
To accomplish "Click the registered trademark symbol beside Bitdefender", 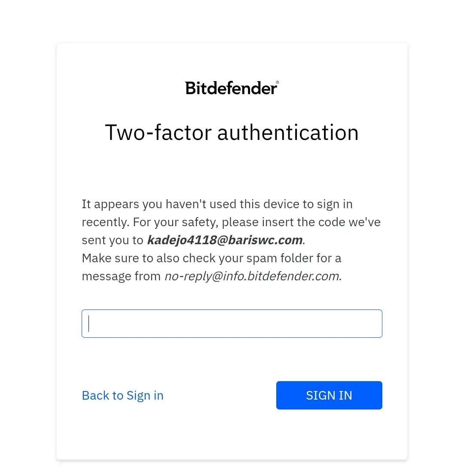I will click(x=277, y=82).
